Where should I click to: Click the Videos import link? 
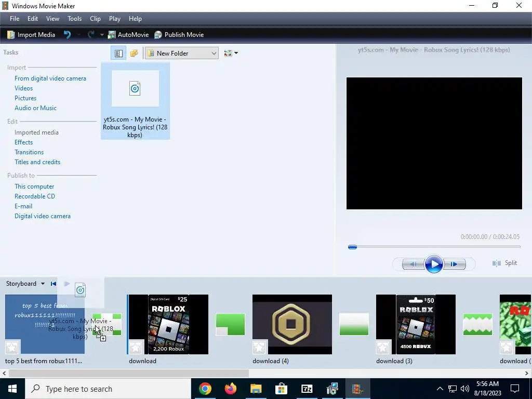(23, 88)
